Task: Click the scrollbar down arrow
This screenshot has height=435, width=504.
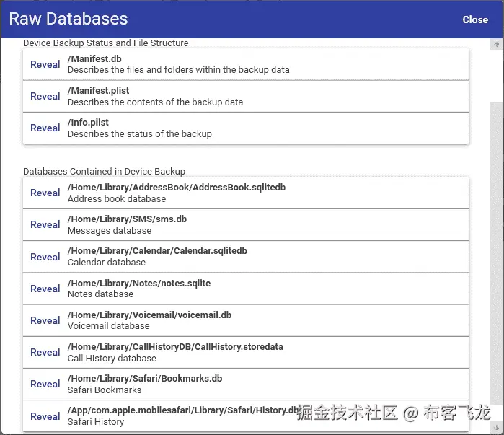Action: pos(497,428)
